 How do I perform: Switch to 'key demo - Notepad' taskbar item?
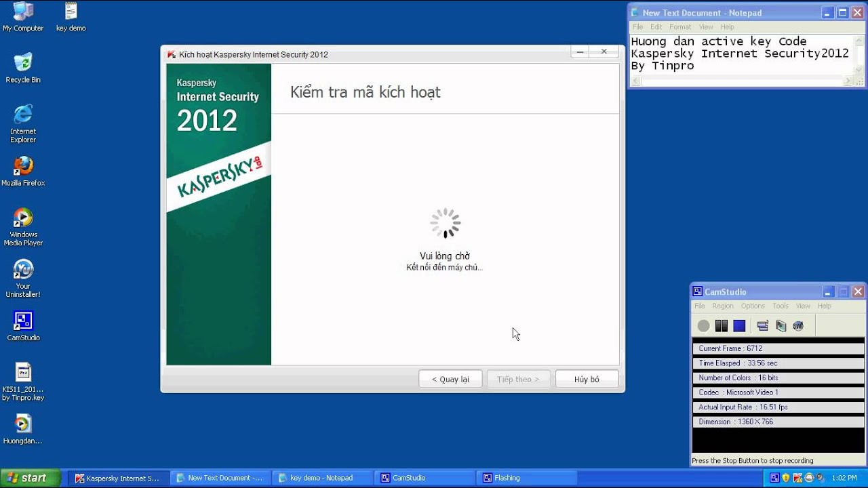322,478
